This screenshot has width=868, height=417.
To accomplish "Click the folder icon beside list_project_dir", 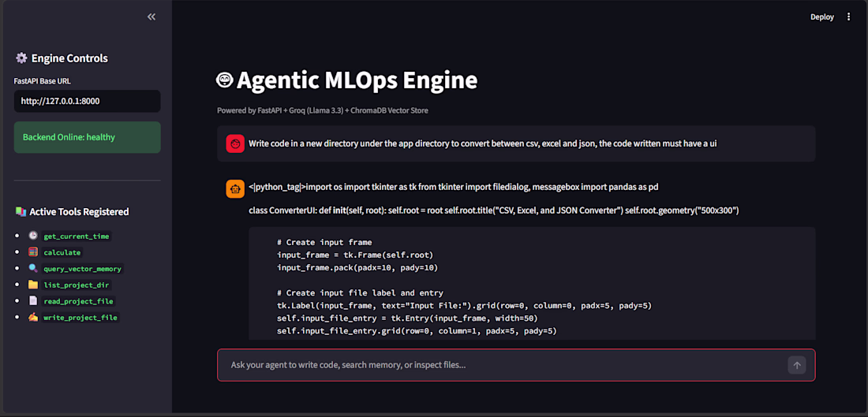I will coord(33,285).
